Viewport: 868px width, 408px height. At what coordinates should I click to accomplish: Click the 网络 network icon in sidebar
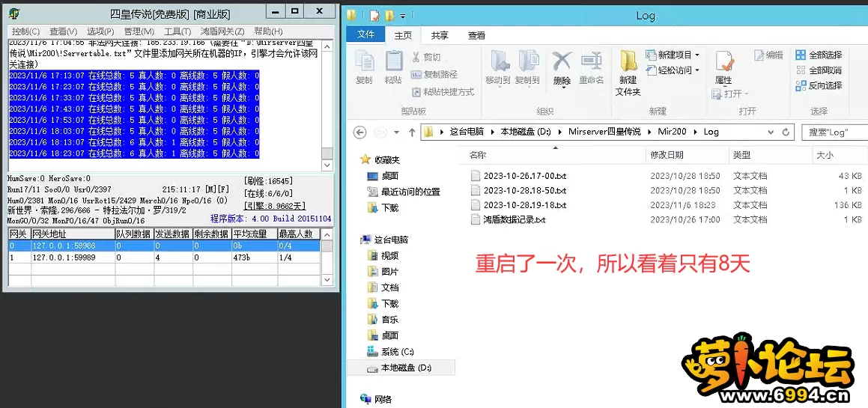coord(366,399)
